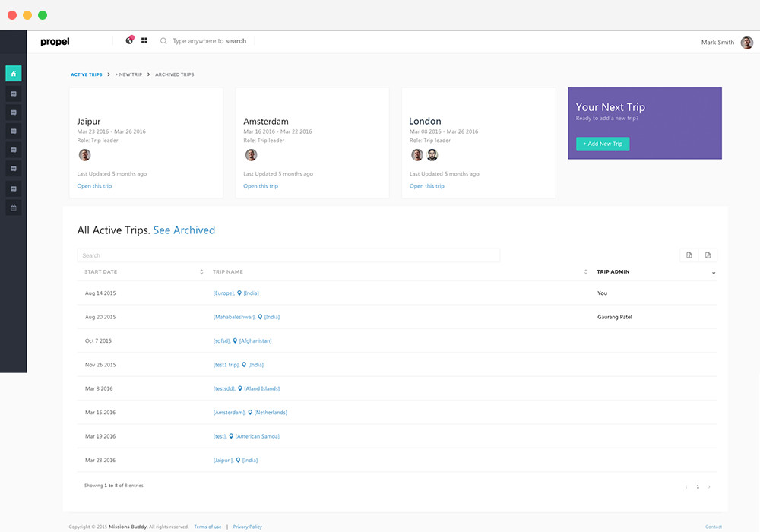
Task: Export the trips table to Excel
Action: 690,255
